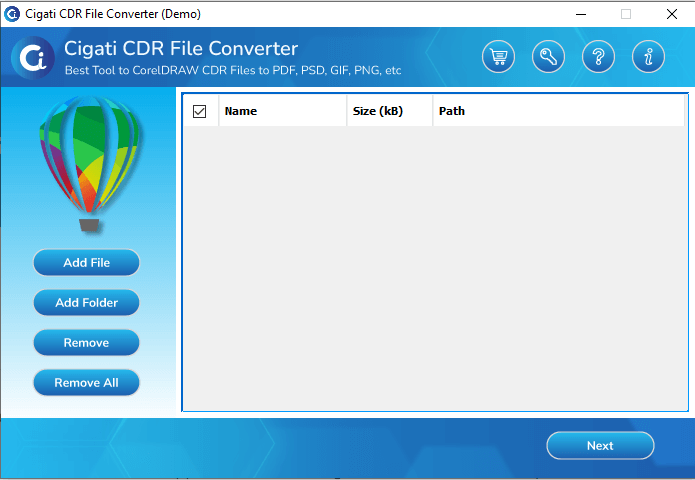
Task: Toggle the select-all checkbox in header
Action: (x=199, y=111)
